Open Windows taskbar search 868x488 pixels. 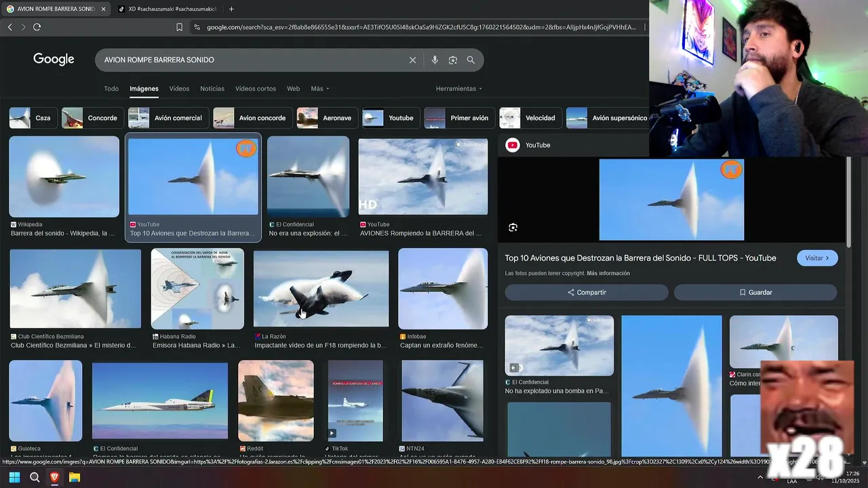pos(35,478)
